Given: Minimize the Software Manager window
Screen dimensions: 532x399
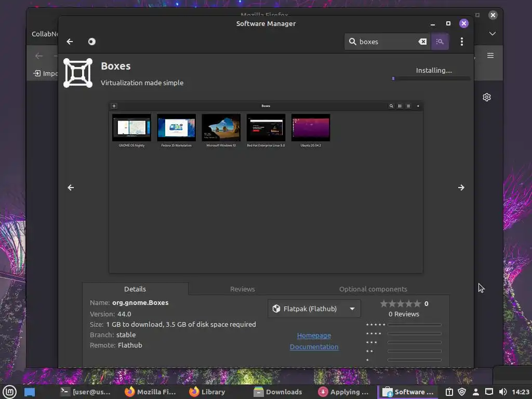Looking at the screenshot, I should pos(433,23).
